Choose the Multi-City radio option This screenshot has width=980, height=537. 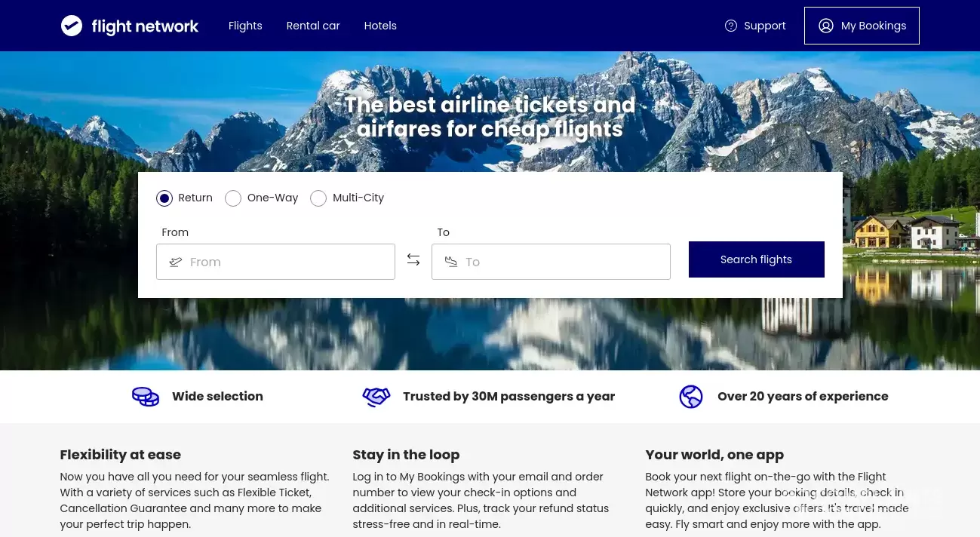[x=318, y=198]
